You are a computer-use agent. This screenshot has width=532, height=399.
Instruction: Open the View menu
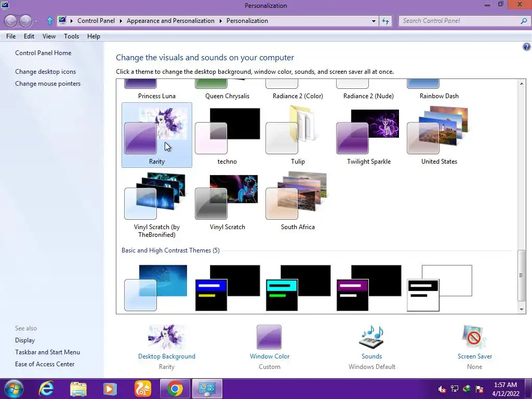pos(49,36)
